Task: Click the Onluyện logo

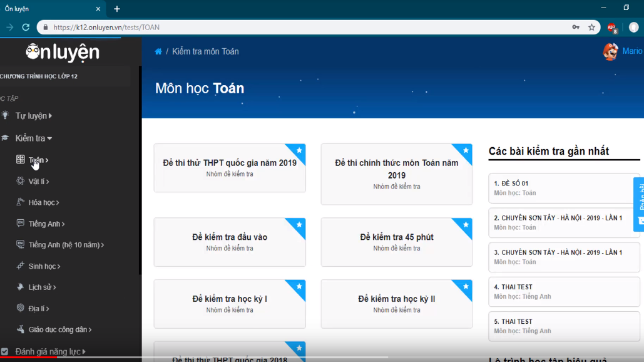Action: [63, 53]
